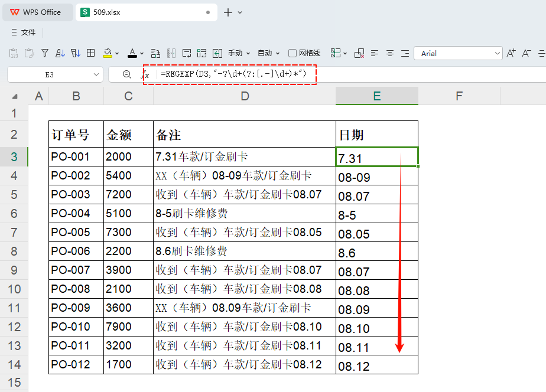The height and width of the screenshot is (392, 546).
Task: Open the new tab dropdown chevron
Action: (x=240, y=12)
